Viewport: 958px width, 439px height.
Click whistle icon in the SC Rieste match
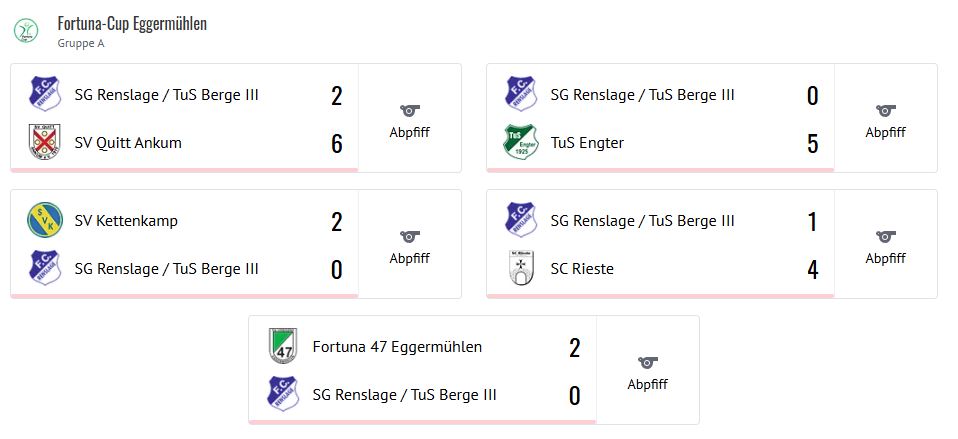pyautogui.click(x=885, y=236)
